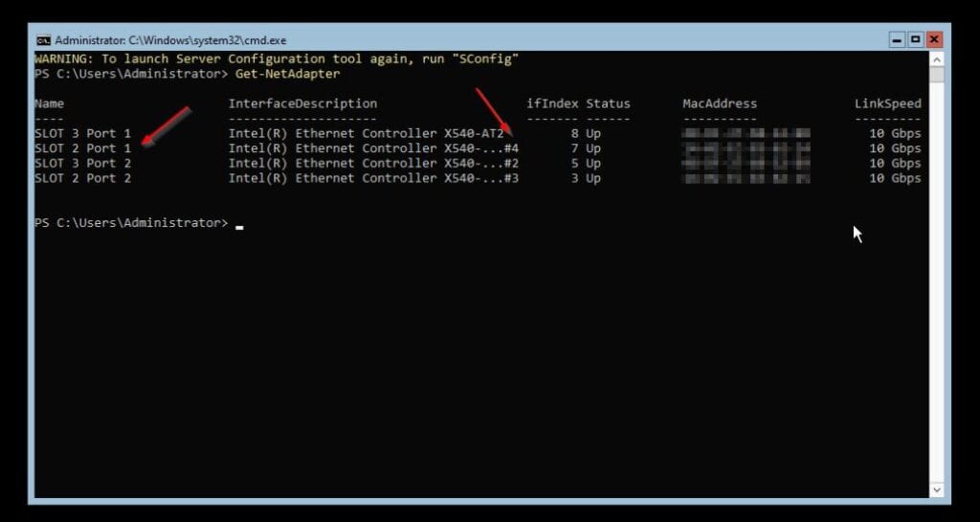Click the 'SLOT 3 Port 2' adapter name

(83, 163)
